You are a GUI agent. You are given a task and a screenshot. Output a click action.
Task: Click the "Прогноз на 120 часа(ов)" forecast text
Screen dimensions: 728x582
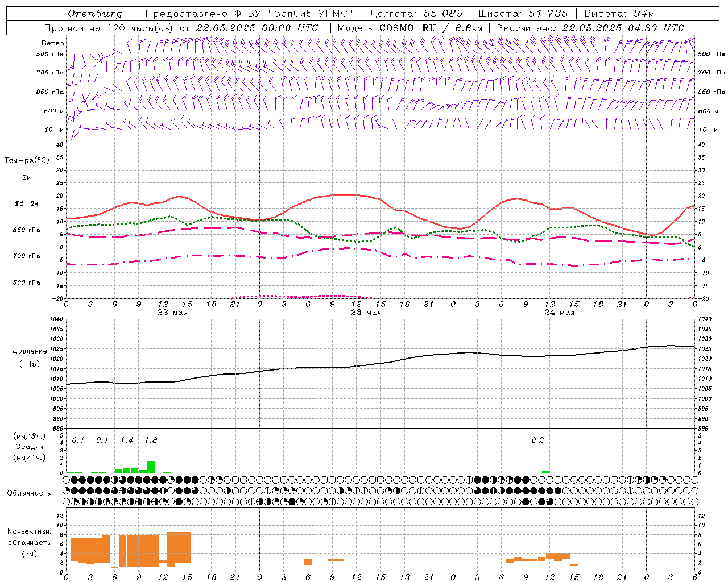tap(109, 28)
